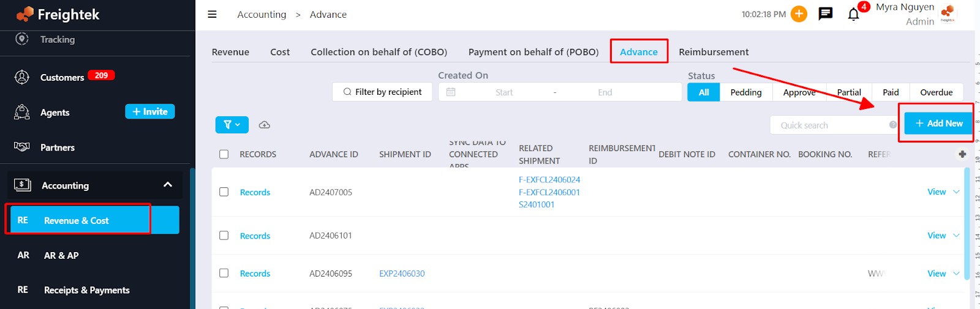Expand View options arrow for AD2406101

pos(956,236)
